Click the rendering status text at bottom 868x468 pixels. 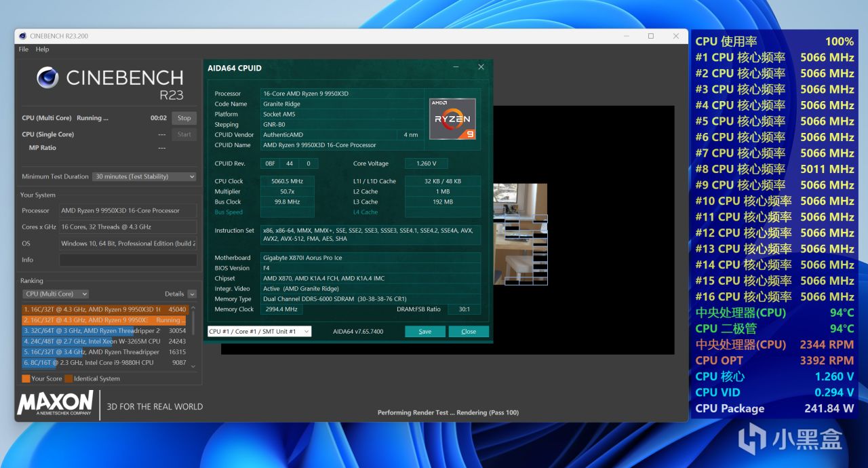tap(448, 412)
